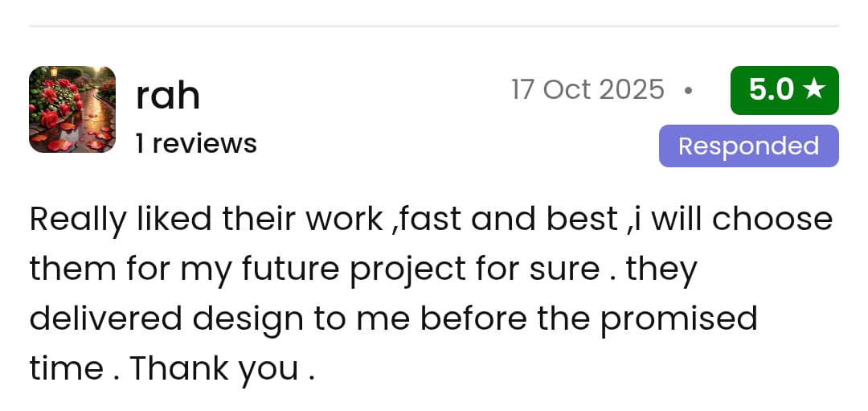Select the review date 17 Oct 2025
868x411 pixels.
tap(588, 89)
